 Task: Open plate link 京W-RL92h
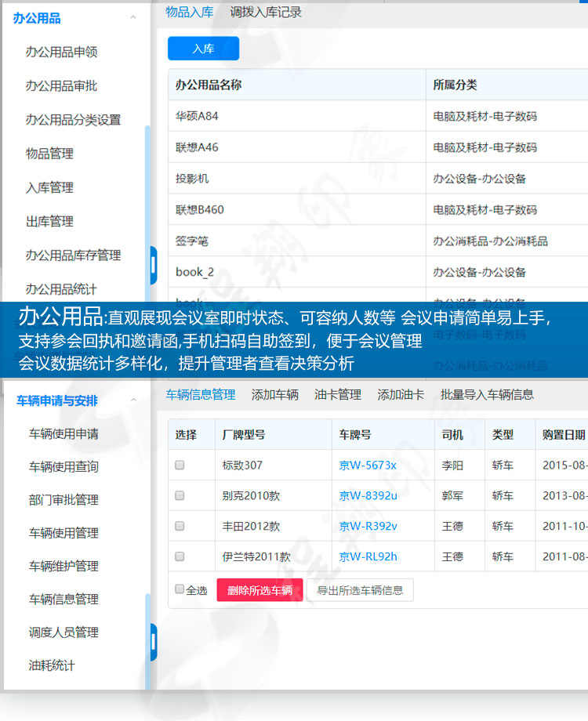368,557
